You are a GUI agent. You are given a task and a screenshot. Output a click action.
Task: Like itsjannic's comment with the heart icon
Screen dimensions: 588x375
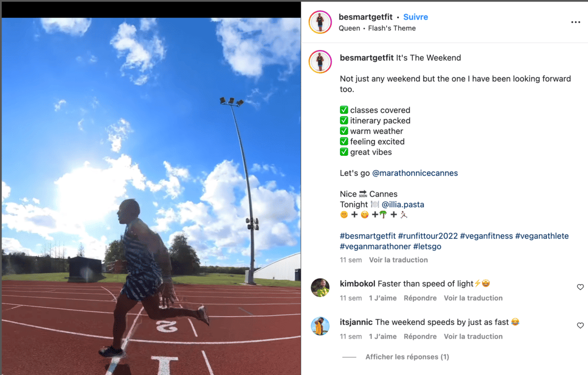click(580, 325)
